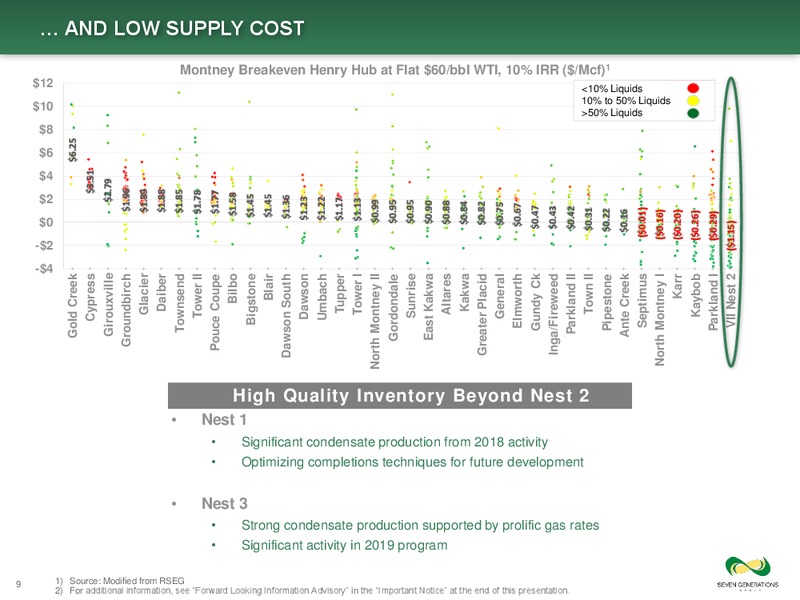Click the ($1.15) value label for VII Nest 2
Screen dimensions: 800x600
click(732, 235)
